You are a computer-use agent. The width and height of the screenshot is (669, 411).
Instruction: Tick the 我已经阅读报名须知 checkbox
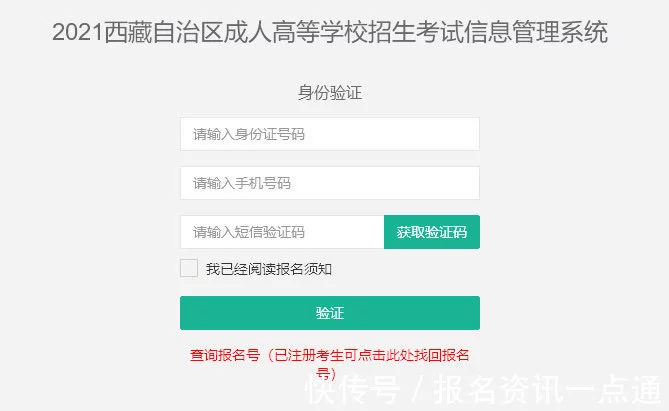point(189,268)
